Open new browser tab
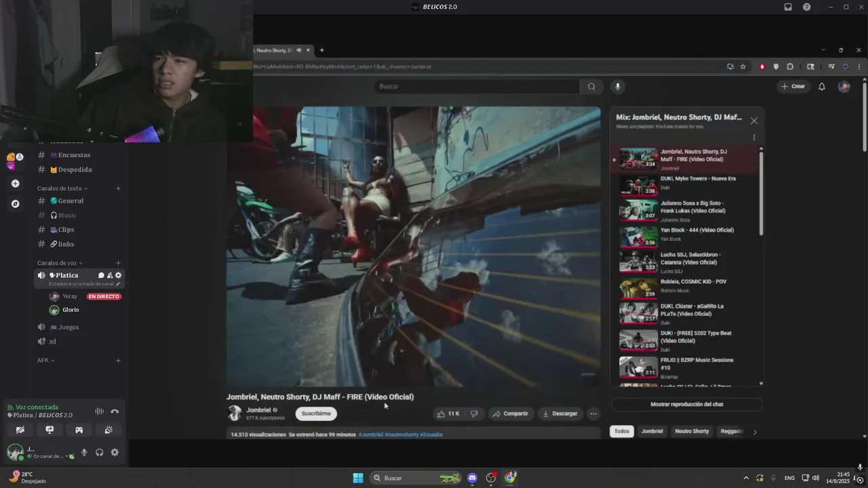Screen dimensions: 868x488 coord(321,50)
